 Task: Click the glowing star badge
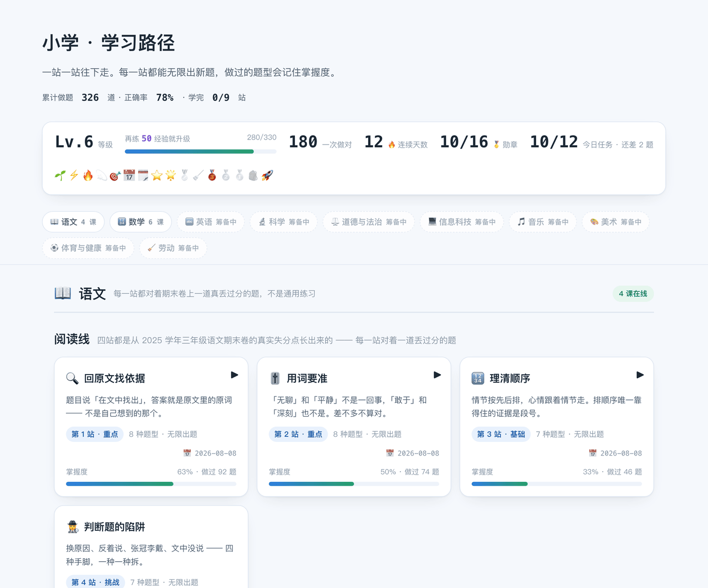tap(171, 175)
